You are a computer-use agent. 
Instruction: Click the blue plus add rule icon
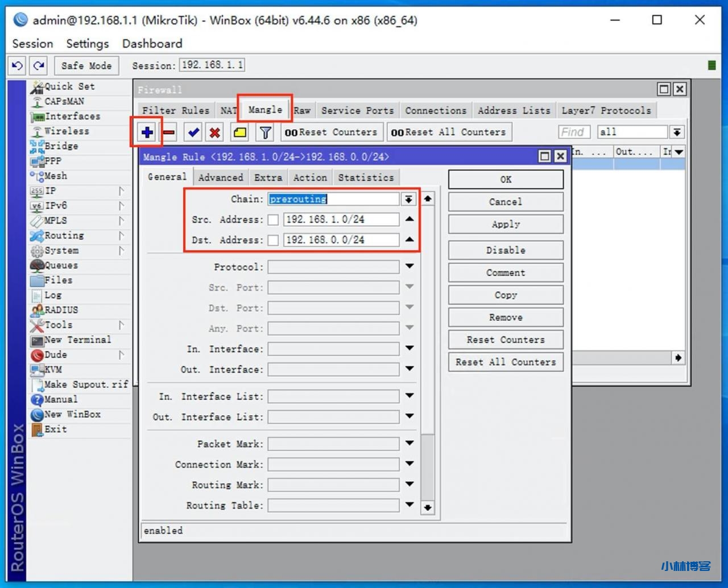click(147, 132)
